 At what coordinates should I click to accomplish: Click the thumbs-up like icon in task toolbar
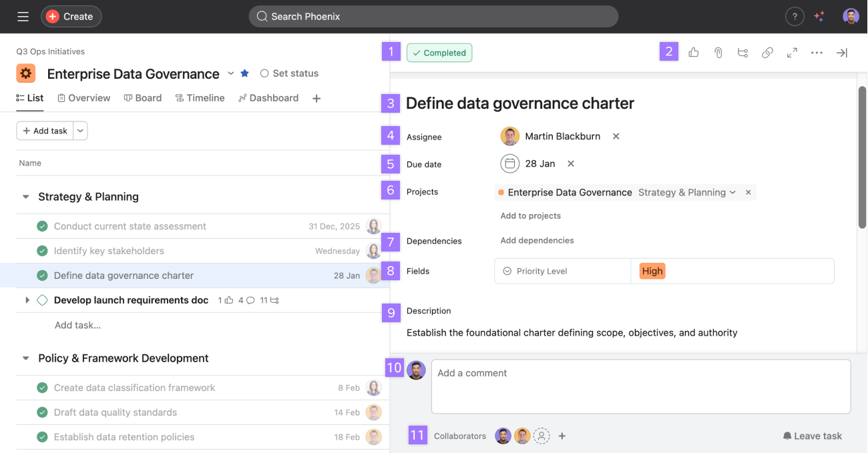(694, 53)
